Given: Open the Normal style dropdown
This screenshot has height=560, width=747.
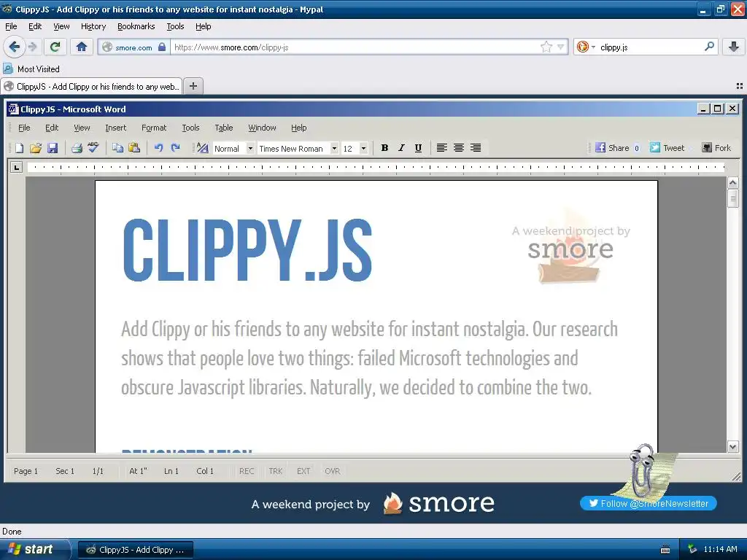Looking at the screenshot, I should click(x=250, y=149).
